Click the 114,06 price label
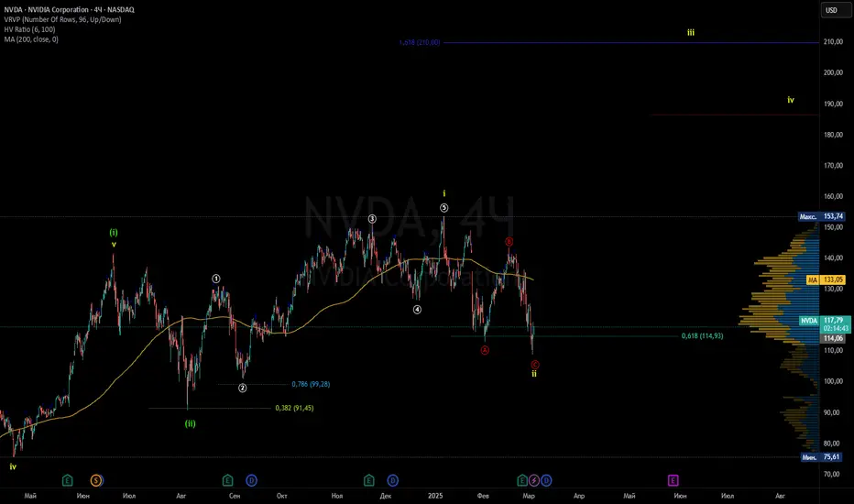 833,338
